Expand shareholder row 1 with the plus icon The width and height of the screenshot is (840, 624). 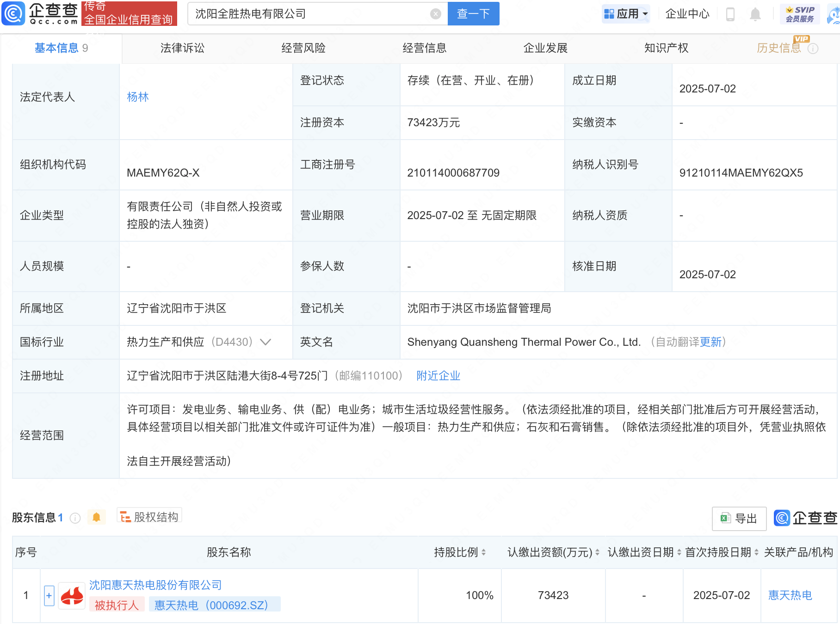(x=49, y=595)
